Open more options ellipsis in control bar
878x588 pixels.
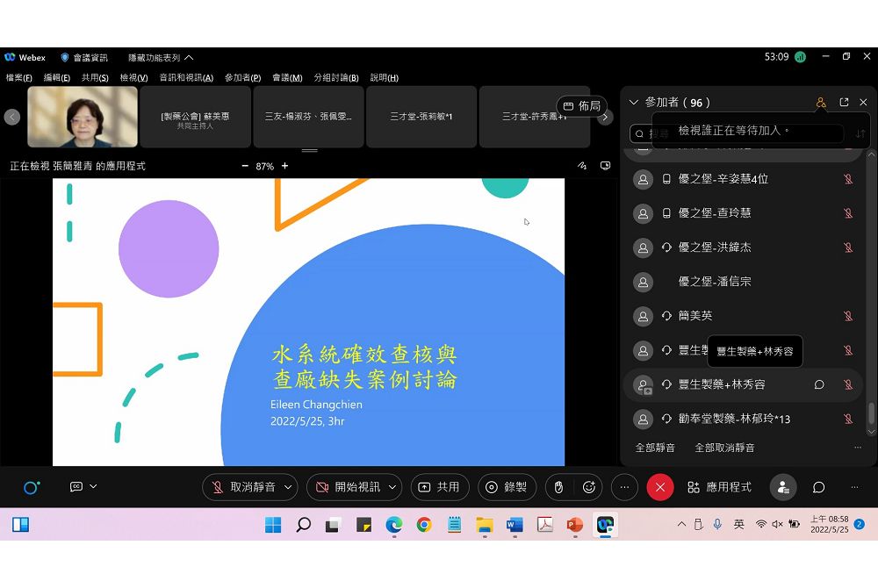click(624, 487)
